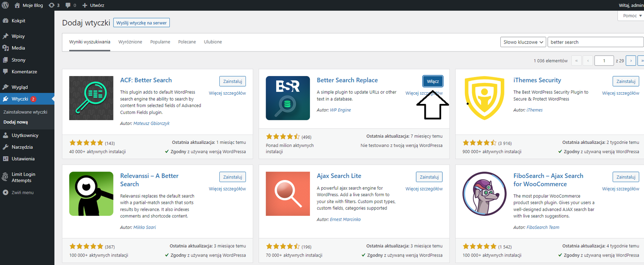Install ACF: Better Search plugin
The width and height of the screenshot is (644, 265).
[233, 81]
